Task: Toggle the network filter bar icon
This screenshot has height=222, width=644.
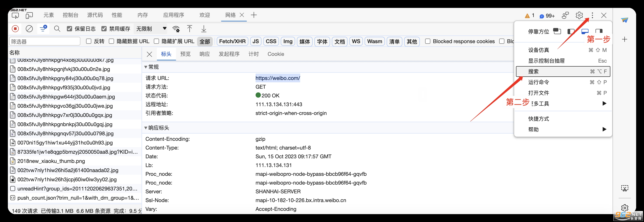Action: [x=43, y=28]
